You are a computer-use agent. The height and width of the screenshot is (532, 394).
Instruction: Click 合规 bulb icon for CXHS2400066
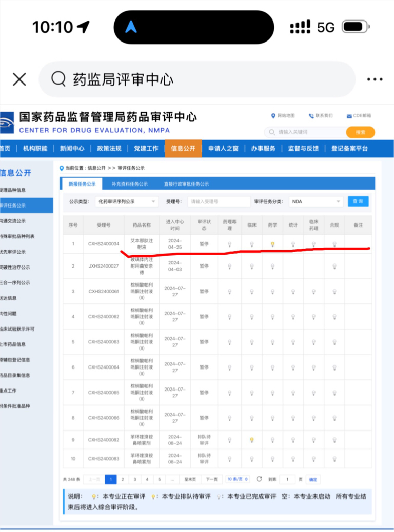coord(334,418)
